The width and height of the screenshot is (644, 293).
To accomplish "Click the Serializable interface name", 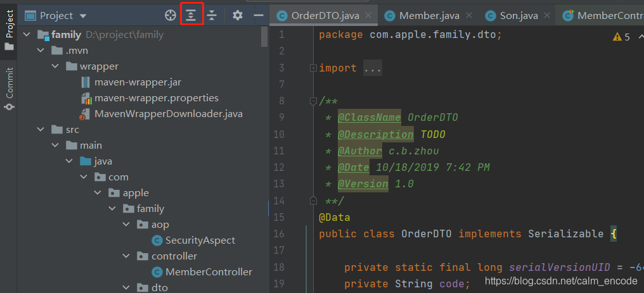I will pos(565,234).
